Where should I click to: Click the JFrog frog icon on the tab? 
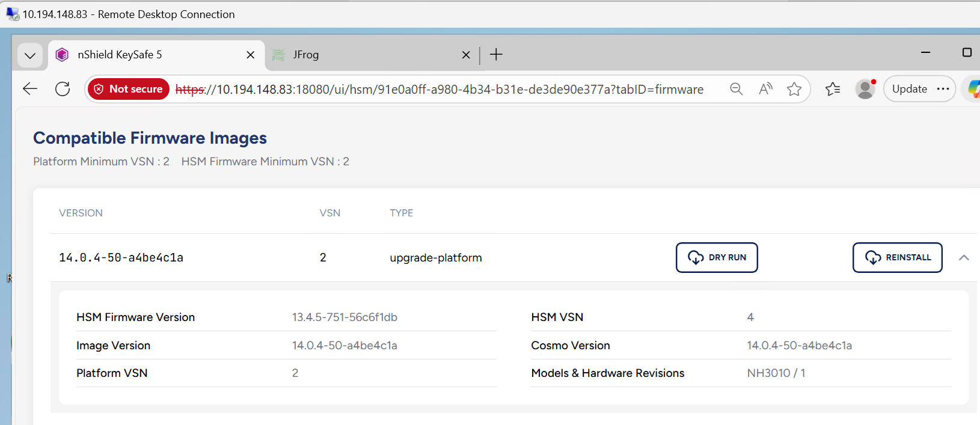(x=278, y=55)
